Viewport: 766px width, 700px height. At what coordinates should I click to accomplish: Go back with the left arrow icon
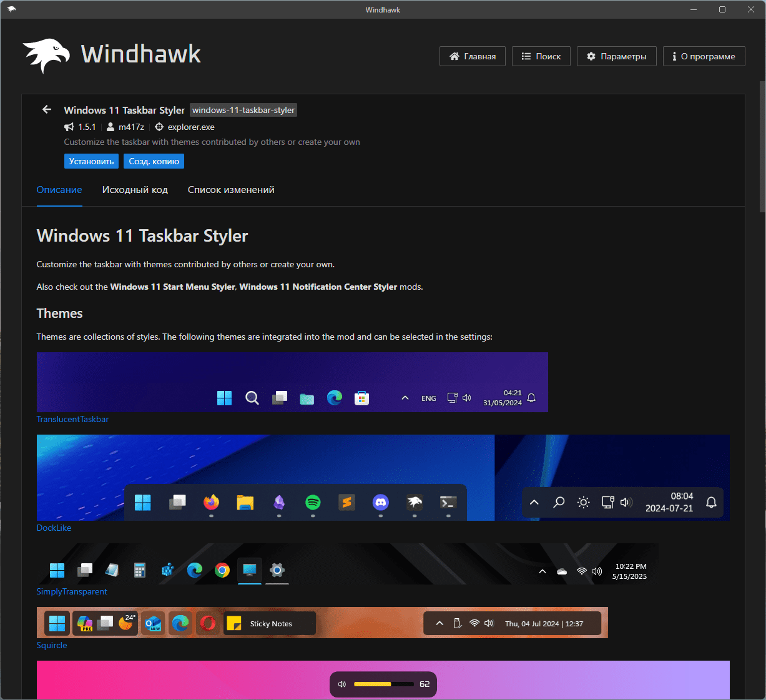47,110
